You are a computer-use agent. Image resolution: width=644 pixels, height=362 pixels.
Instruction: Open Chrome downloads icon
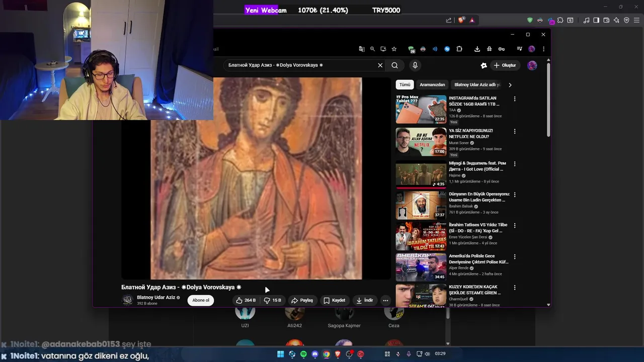coord(477,49)
